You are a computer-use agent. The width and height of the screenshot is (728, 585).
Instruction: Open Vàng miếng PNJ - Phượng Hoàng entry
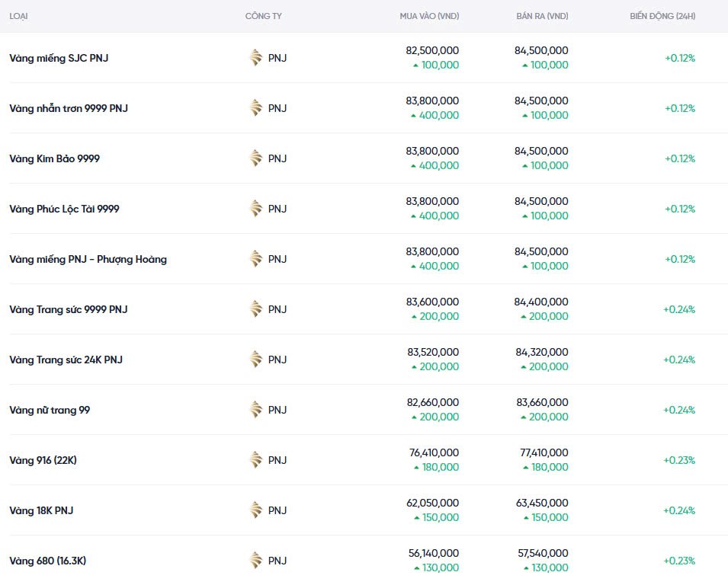(88, 259)
